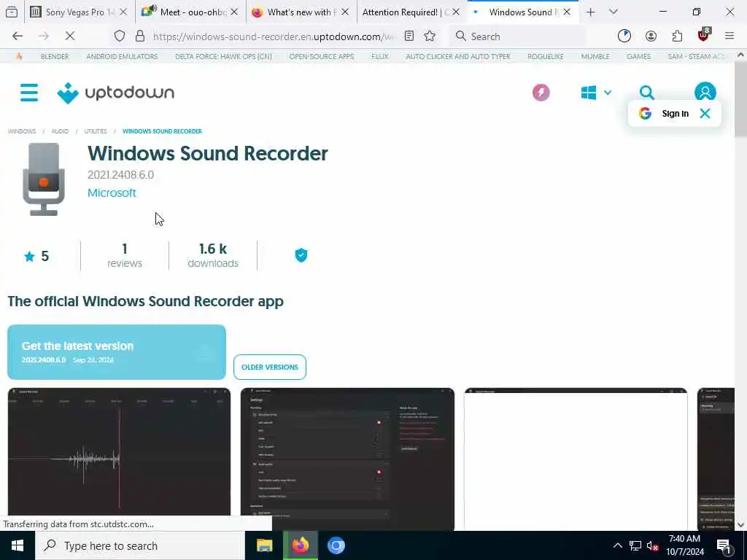Stop loading the page
Image resolution: width=747 pixels, height=560 pixels.
point(69,36)
